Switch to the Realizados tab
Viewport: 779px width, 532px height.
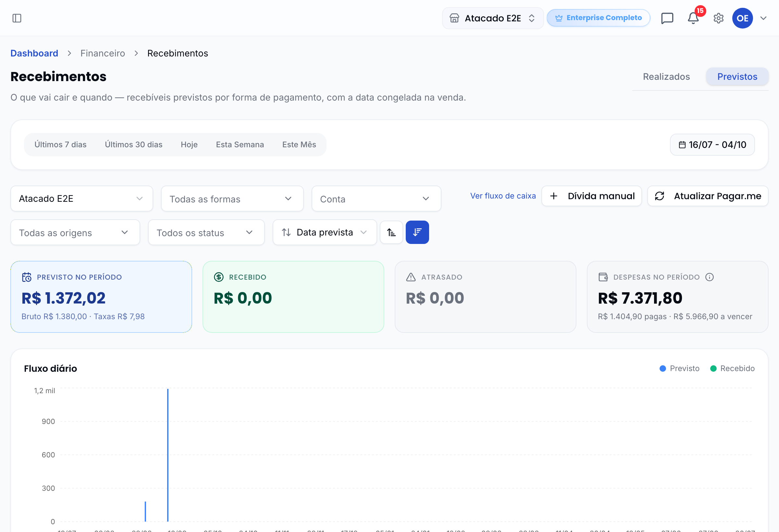pyautogui.click(x=666, y=77)
